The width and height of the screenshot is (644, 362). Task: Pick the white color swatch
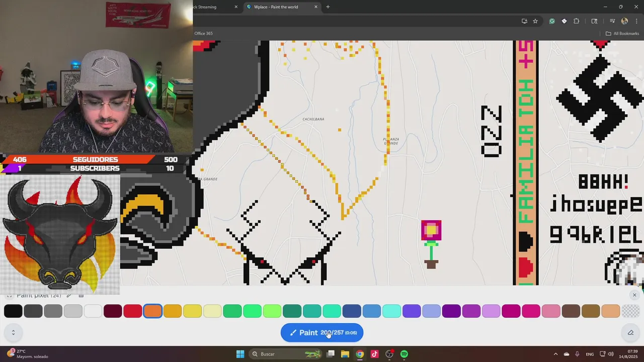point(93,311)
